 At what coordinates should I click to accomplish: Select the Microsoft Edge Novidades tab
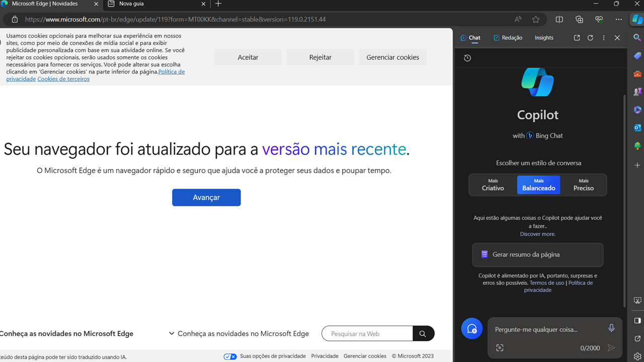click(x=51, y=4)
